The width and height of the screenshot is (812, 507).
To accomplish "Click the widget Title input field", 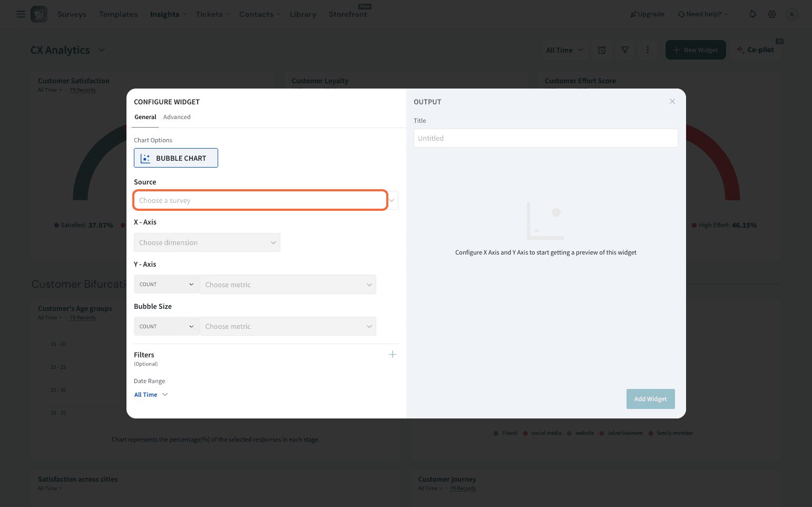I will click(545, 138).
